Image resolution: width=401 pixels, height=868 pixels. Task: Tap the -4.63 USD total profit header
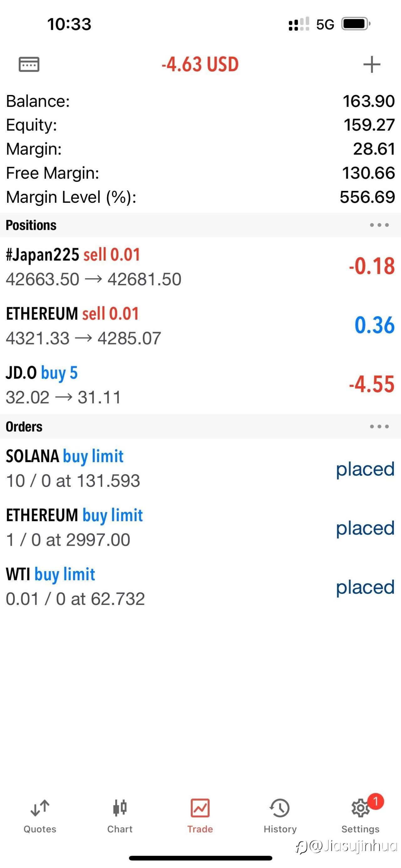click(200, 64)
